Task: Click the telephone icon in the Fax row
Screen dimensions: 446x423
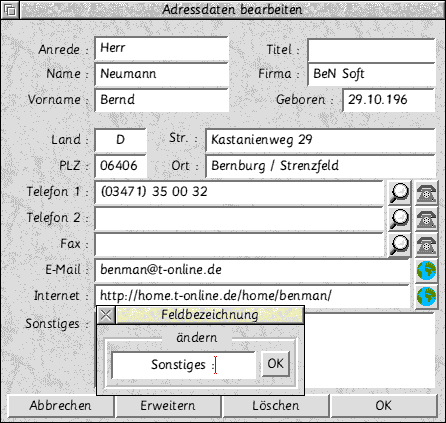Action: [x=426, y=245]
